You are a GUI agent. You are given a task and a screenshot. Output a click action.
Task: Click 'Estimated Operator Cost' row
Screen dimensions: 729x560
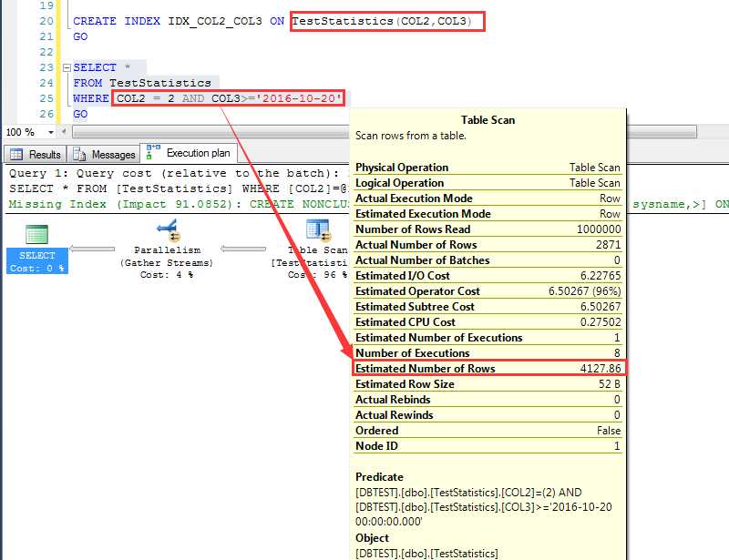pyautogui.click(x=488, y=291)
